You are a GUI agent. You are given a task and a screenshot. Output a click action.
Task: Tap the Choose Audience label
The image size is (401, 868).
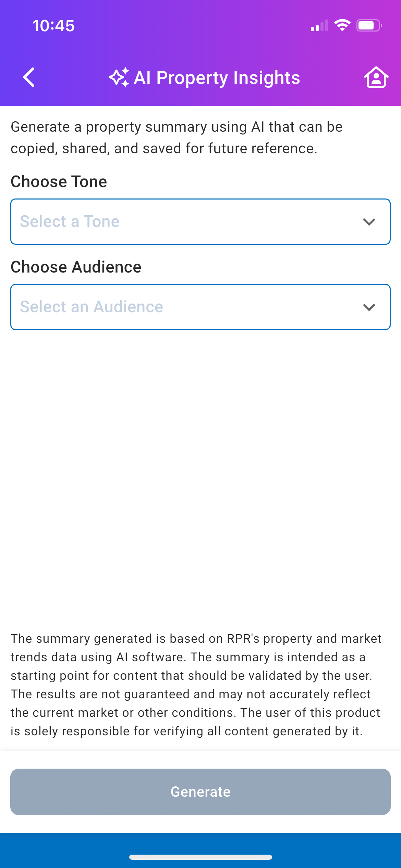[76, 267]
